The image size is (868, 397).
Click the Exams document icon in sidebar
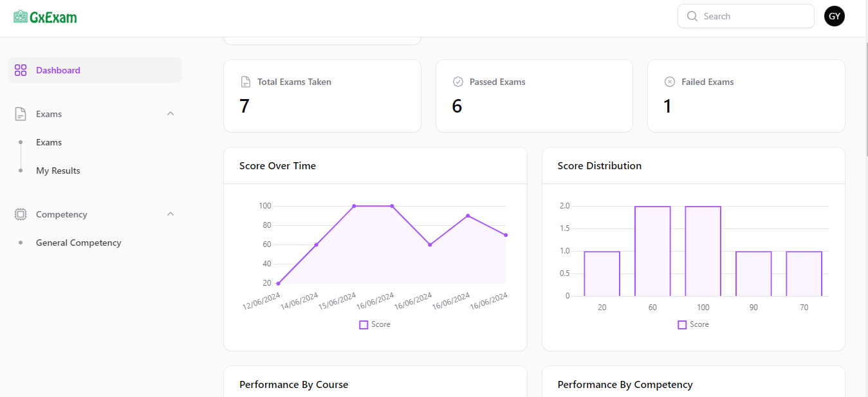[x=20, y=113]
